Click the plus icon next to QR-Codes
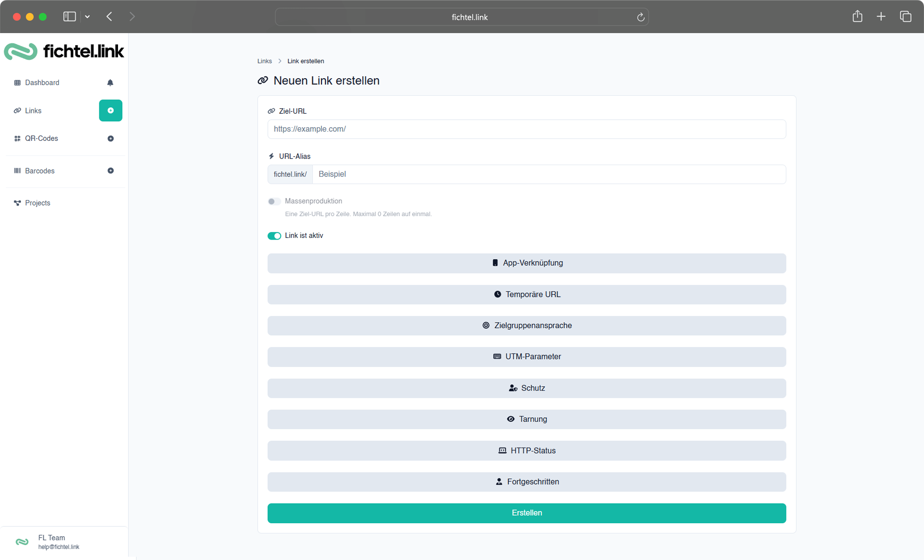 (111, 138)
